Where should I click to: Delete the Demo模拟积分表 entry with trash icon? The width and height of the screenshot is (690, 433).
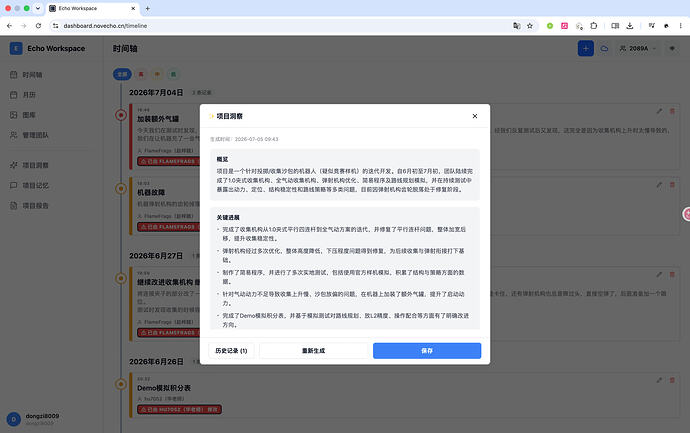pyautogui.click(x=672, y=380)
